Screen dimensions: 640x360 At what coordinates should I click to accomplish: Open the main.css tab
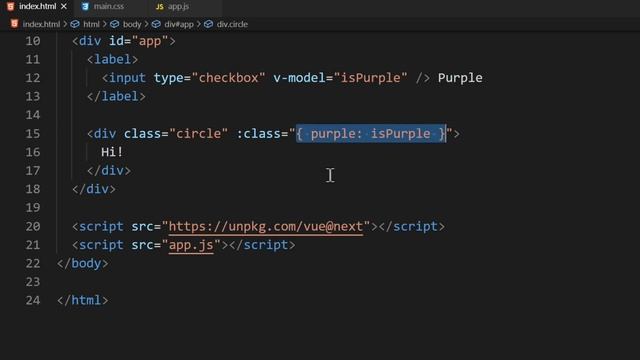click(108, 7)
